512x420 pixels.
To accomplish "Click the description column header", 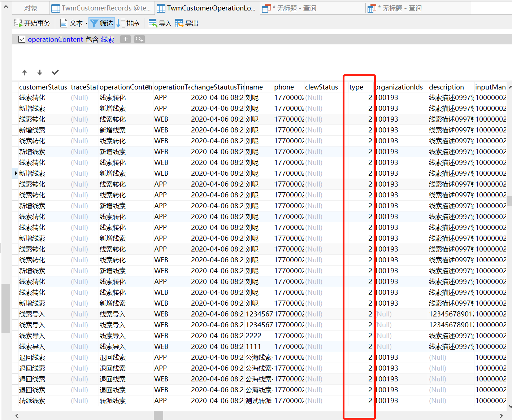I will [x=451, y=87].
